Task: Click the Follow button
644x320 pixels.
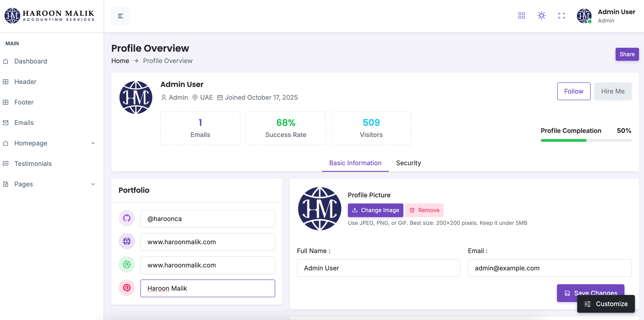Action: (x=574, y=91)
